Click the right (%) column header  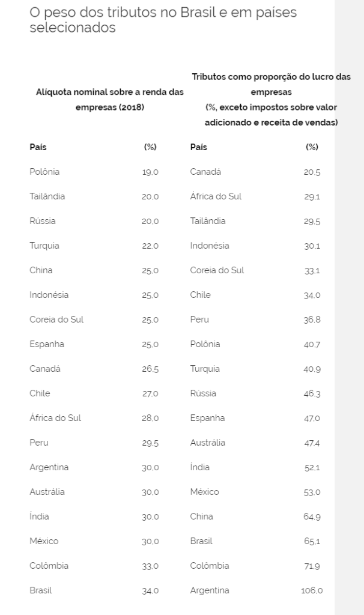312,147
